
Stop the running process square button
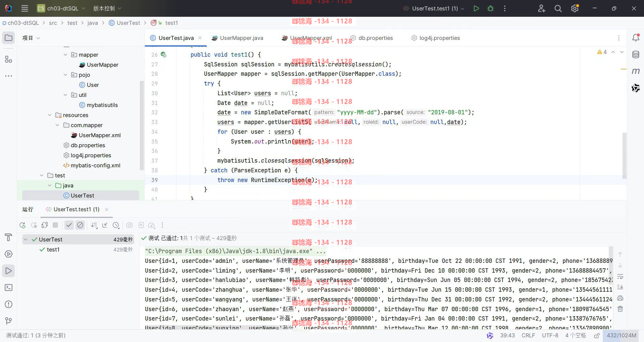coord(56,225)
